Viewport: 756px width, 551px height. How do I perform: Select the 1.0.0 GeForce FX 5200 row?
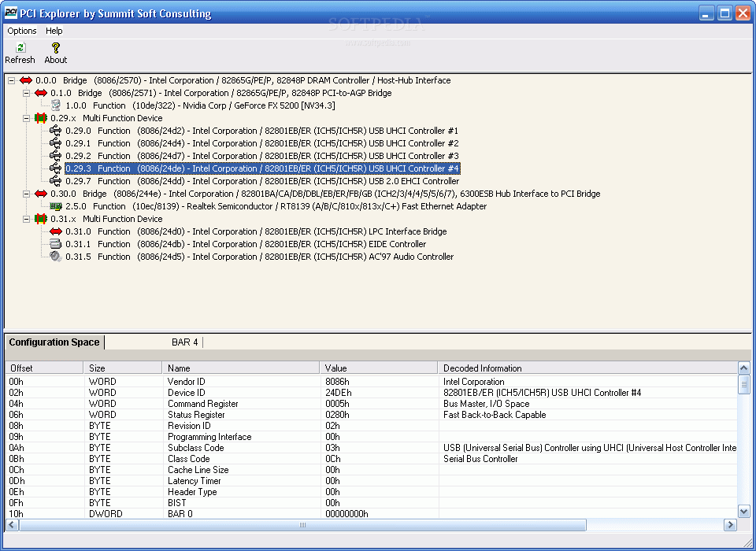pyautogui.click(x=200, y=105)
